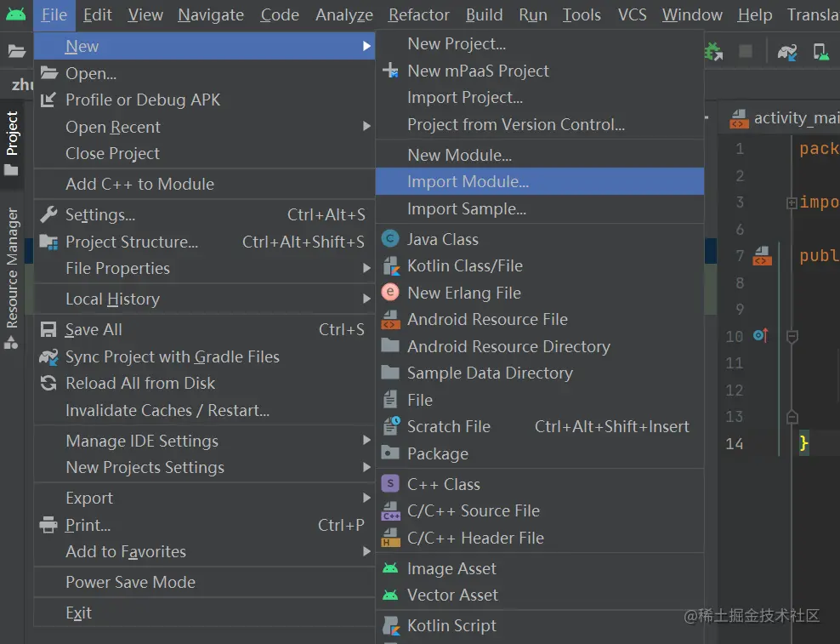Expand the folded imports on line 3

click(792, 202)
